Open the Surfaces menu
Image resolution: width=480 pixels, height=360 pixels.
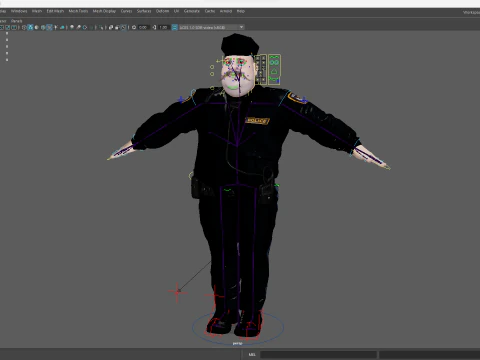[x=144, y=11]
